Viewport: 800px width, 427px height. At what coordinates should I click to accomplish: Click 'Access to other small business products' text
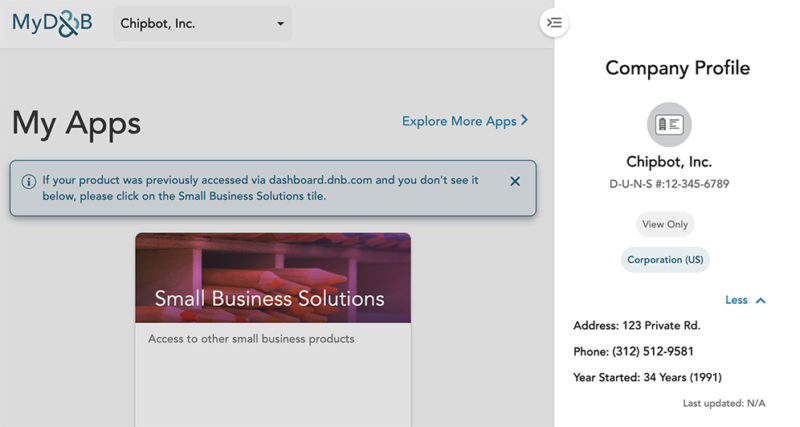coord(251,339)
